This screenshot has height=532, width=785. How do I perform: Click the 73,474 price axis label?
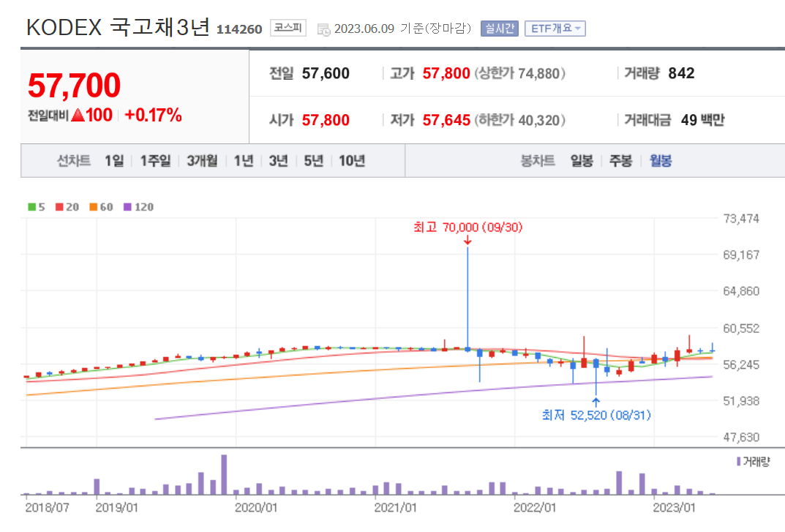[741, 219]
